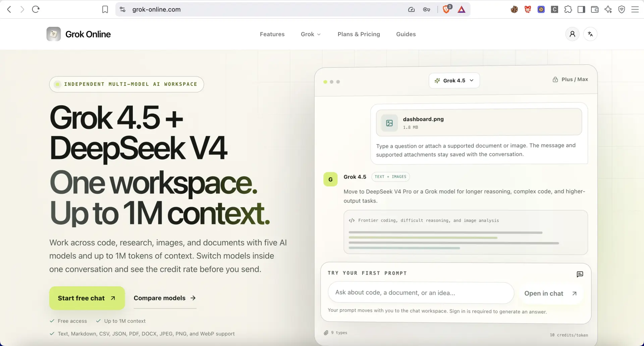Click the speedometer icon in address bar
This screenshot has width=644, height=346.
[412, 9]
